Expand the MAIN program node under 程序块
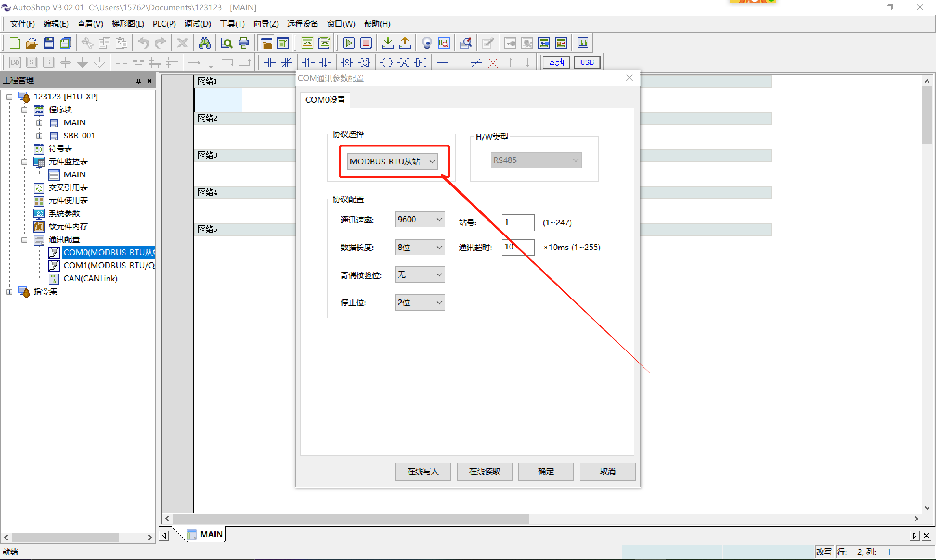 click(39, 123)
